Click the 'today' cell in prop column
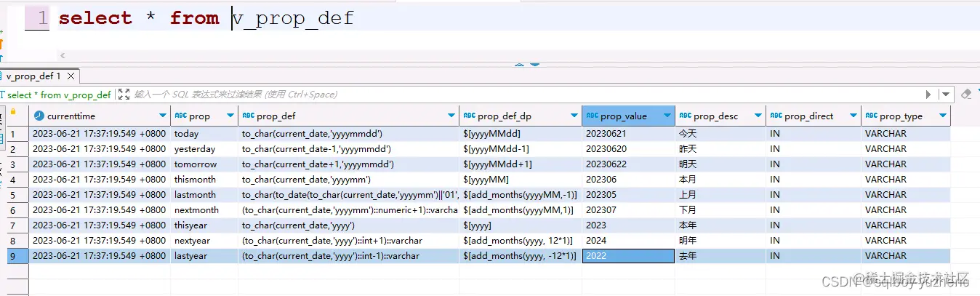This screenshot has height=296, width=980. point(204,134)
